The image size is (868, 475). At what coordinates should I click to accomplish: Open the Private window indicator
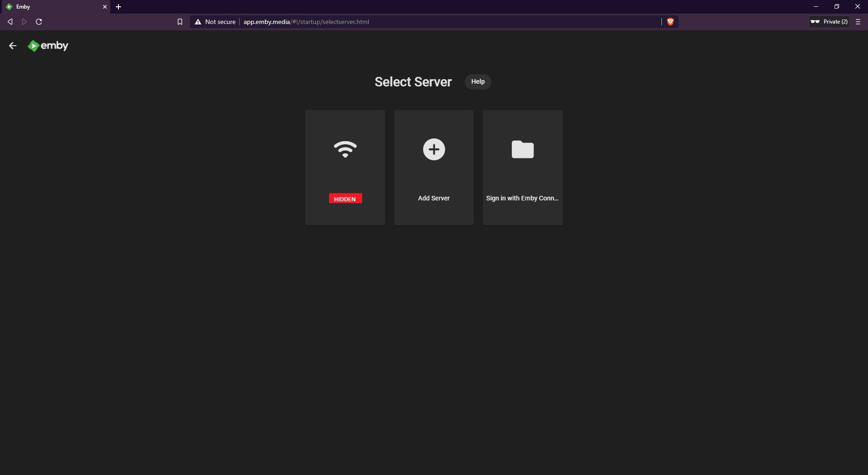[829, 22]
